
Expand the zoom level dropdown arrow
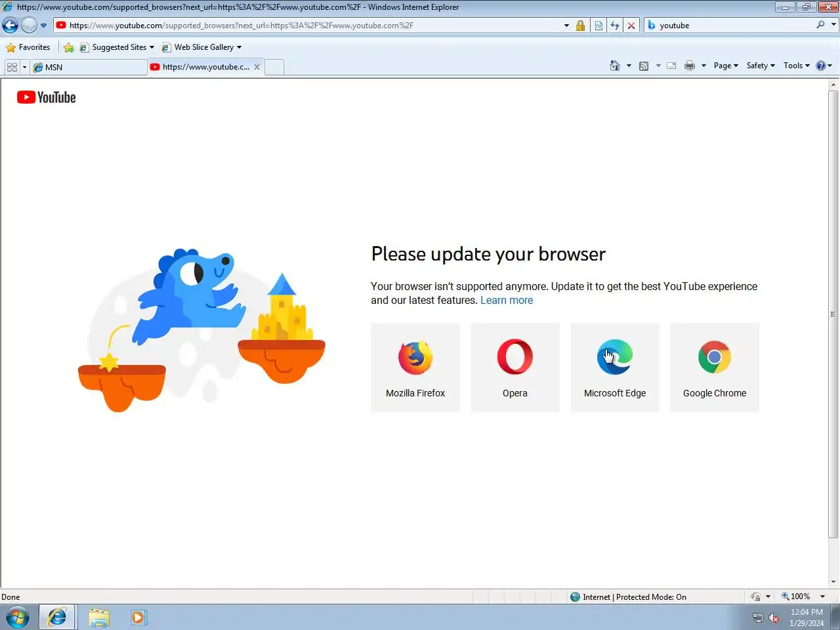click(823, 597)
